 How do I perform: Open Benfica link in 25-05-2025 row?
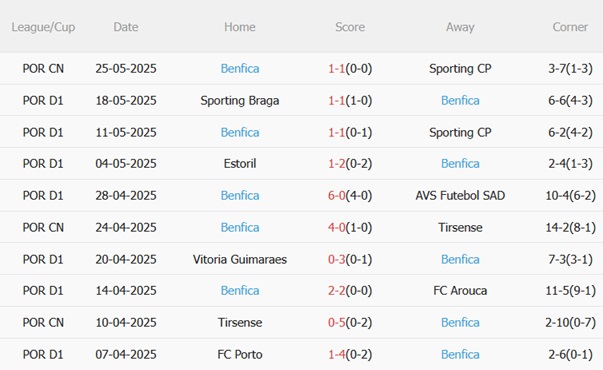pyautogui.click(x=240, y=68)
